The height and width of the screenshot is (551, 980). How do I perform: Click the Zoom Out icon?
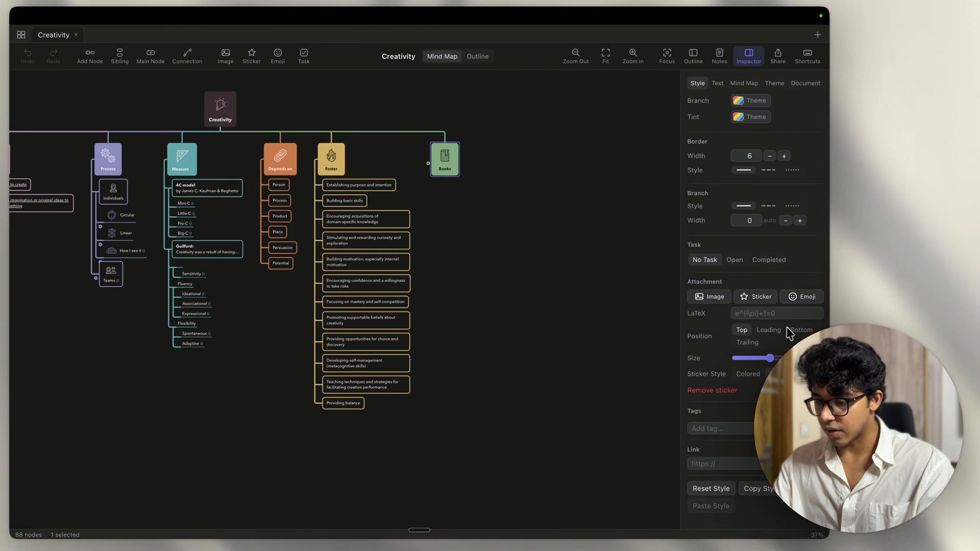coord(576,56)
